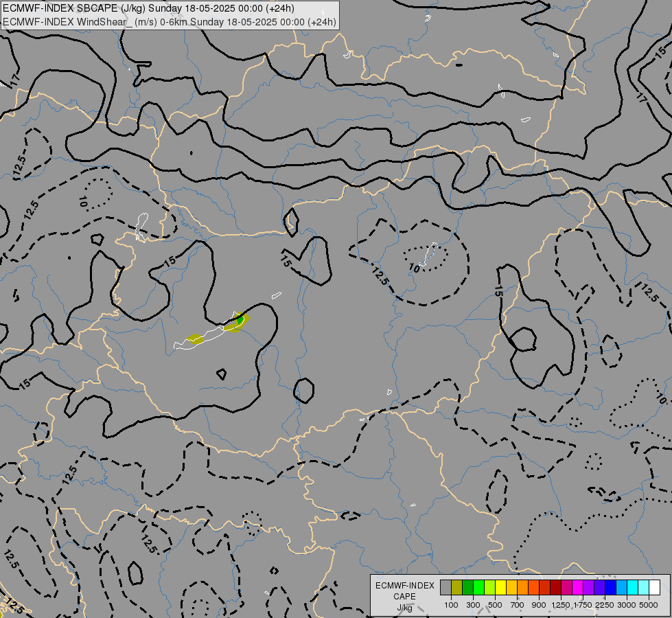Viewport: 672px width, 618px height.
Task: Click the legend value 100
Action: point(451,605)
